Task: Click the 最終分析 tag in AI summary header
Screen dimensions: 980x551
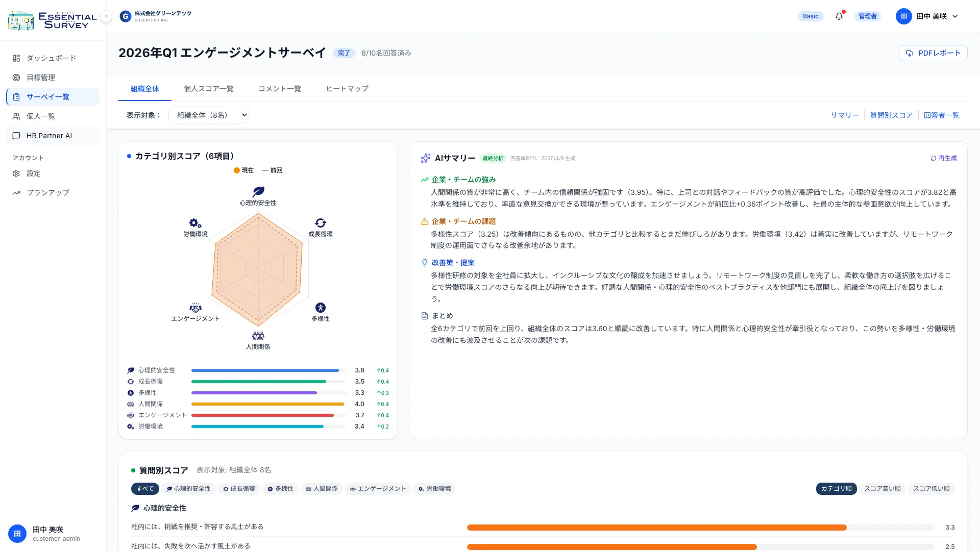Action: coord(493,158)
